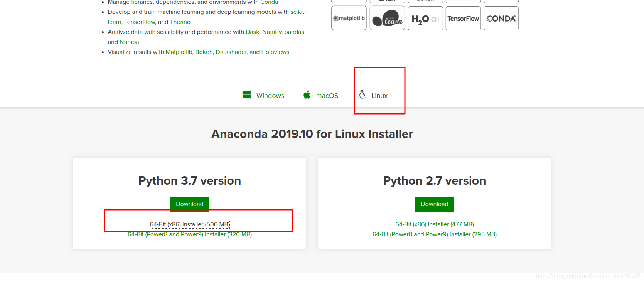Open the TensorFlow logo tile
Viewport: 644px width, 283px height.
(463, 18)
